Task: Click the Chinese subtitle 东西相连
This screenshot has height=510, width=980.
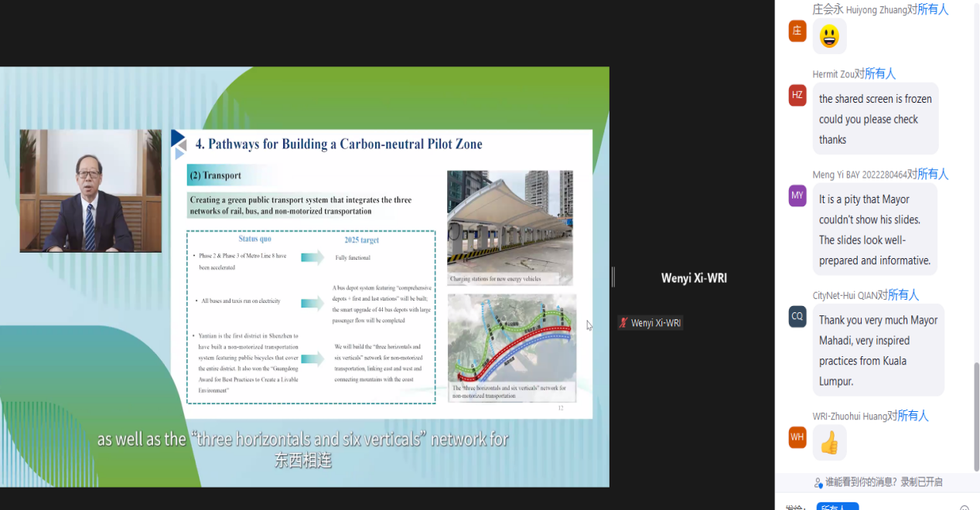Action: (x=303, y=461)
